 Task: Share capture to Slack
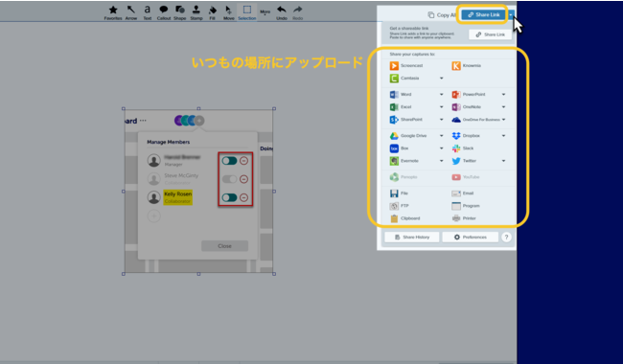pos(463,148)
